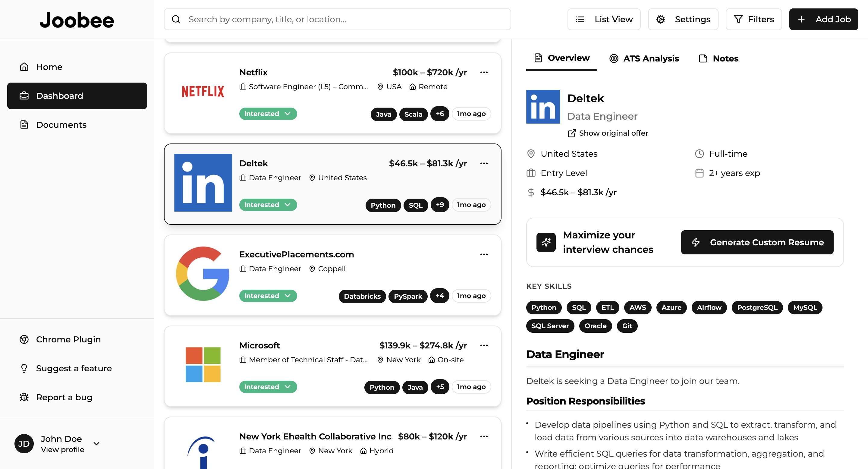Open ExecutivePlacements.com job ellipsis menu
This screenshot has height=469, width=868.
[484, 254]
